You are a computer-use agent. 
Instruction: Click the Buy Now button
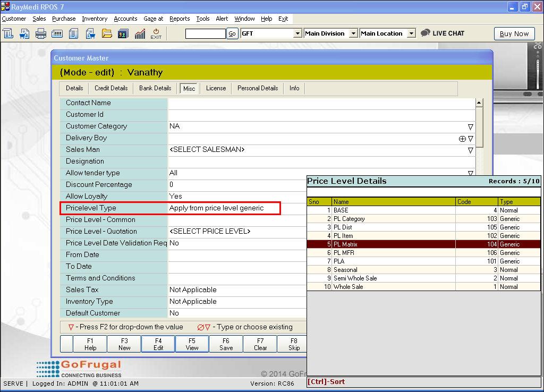[x=514, y=33]
